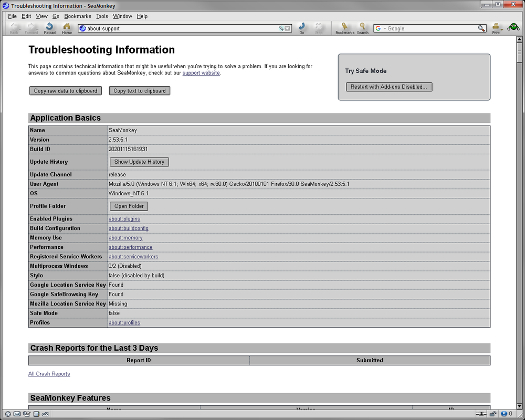The image size is (525, 420).
Task: Click the User Agent string starting Mozilla/5.0
Action: click(229, 184)
